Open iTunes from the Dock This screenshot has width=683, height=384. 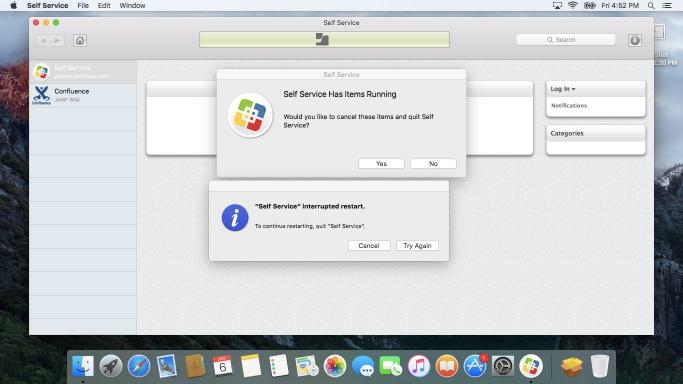(x=419, y=366)
